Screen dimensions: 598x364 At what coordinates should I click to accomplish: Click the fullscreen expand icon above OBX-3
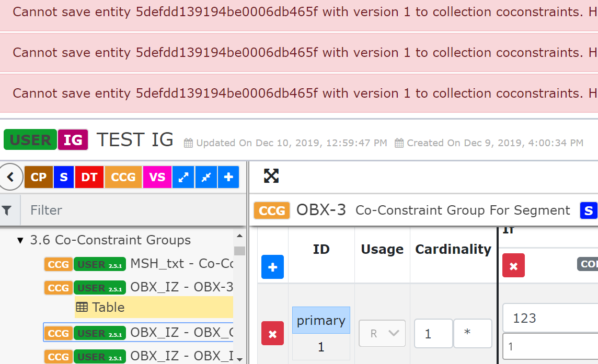pos(271,177)
